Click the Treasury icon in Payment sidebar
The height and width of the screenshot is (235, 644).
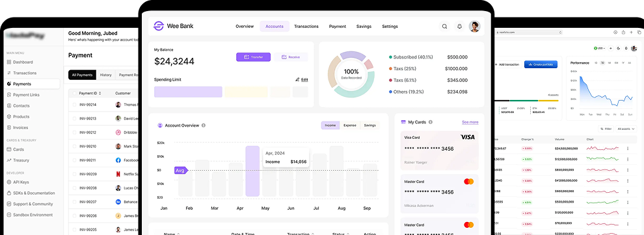(9, 160)
